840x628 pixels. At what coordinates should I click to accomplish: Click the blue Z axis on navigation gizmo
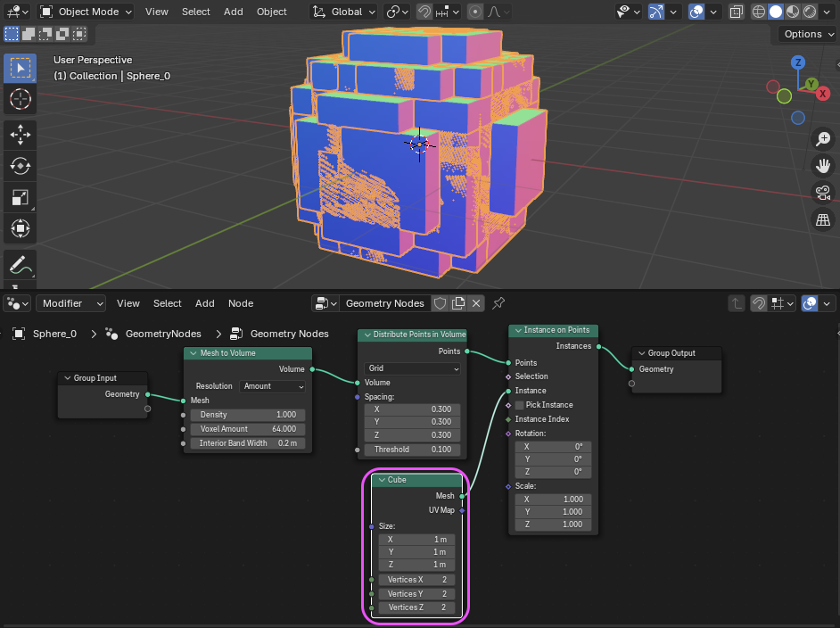[798, 62]
